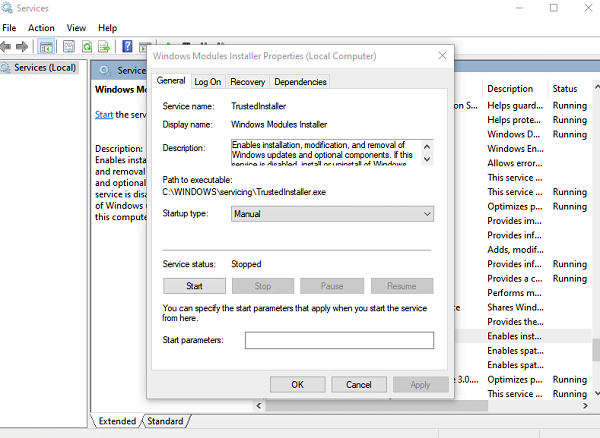The image size is (600, 438).
Task: Close the Windows Modules Installer Properties dialog
Action: [x=442, y=56]
